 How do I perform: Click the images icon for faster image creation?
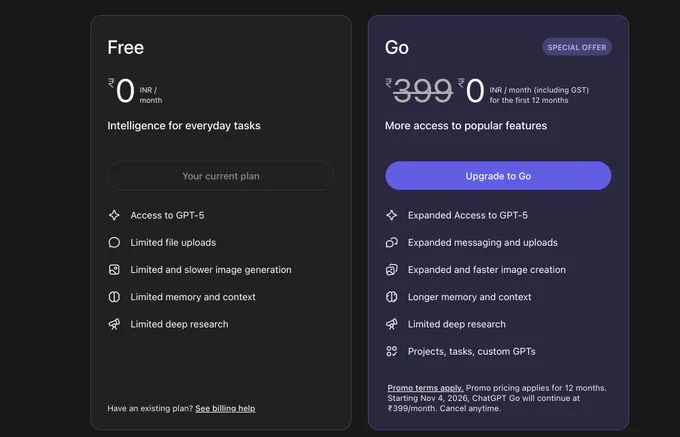tap(392, 270)
